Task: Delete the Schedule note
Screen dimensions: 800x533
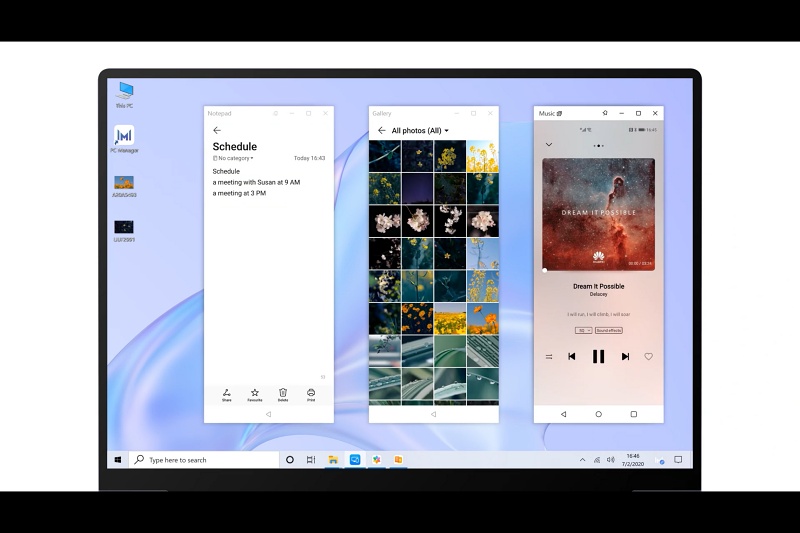Action: (283, 395)
